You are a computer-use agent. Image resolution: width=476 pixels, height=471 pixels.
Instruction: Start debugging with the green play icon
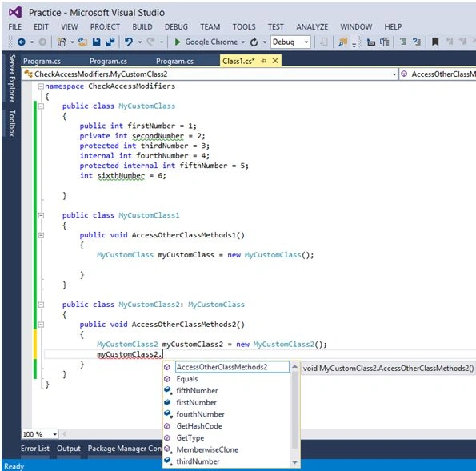pyautogui.click(x=178, y=42)
